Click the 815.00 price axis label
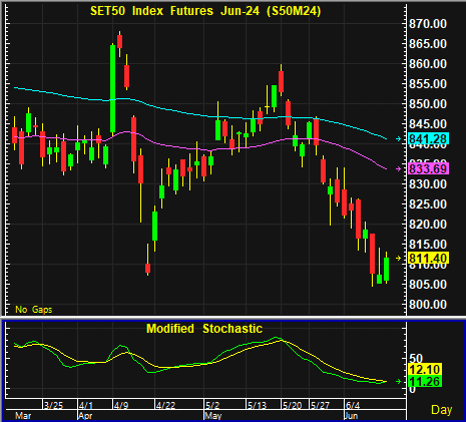This screenshot has height=422, width=466. pyautogui.click(x=428, y=244)
